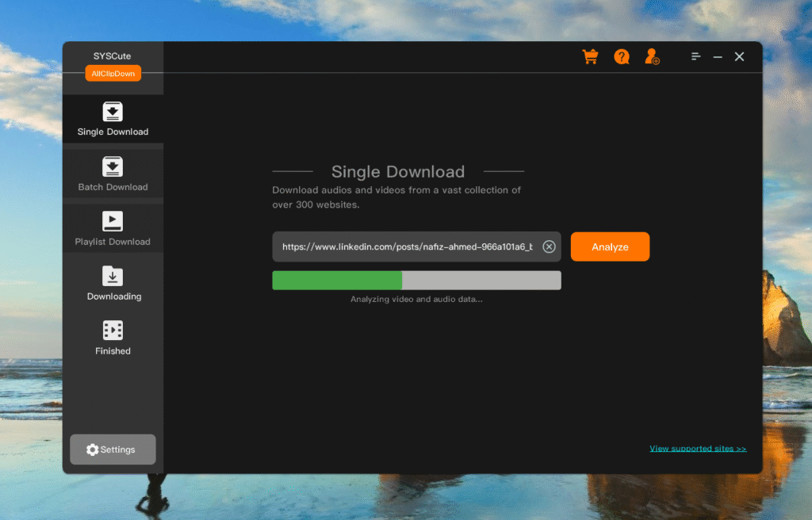Open the hamburger menu icon
This screenshot has width=812, height=520.
click(x=695, y=56)
